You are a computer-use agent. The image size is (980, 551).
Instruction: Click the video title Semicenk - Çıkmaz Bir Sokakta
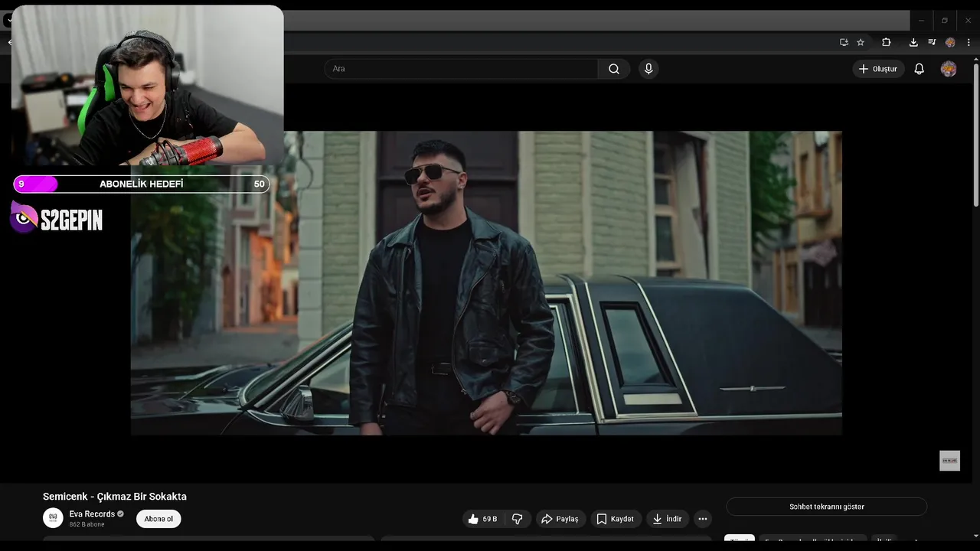[115, 497]
